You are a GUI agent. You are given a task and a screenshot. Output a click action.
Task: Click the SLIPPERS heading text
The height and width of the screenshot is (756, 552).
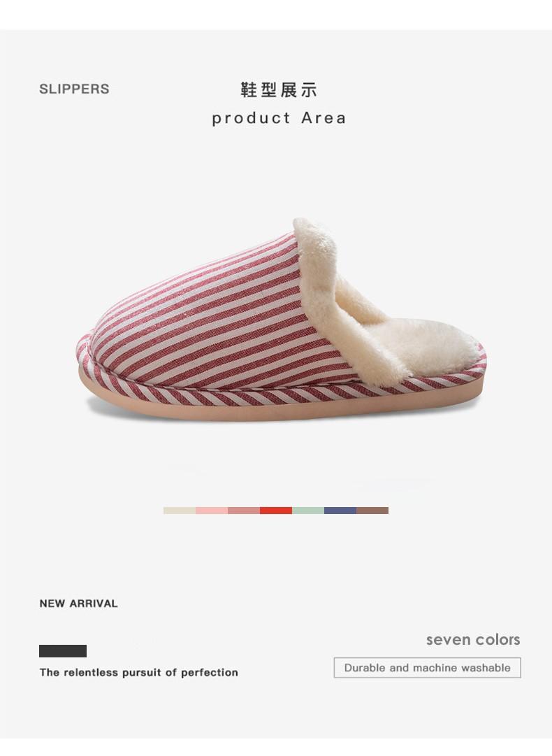point(74,90)
